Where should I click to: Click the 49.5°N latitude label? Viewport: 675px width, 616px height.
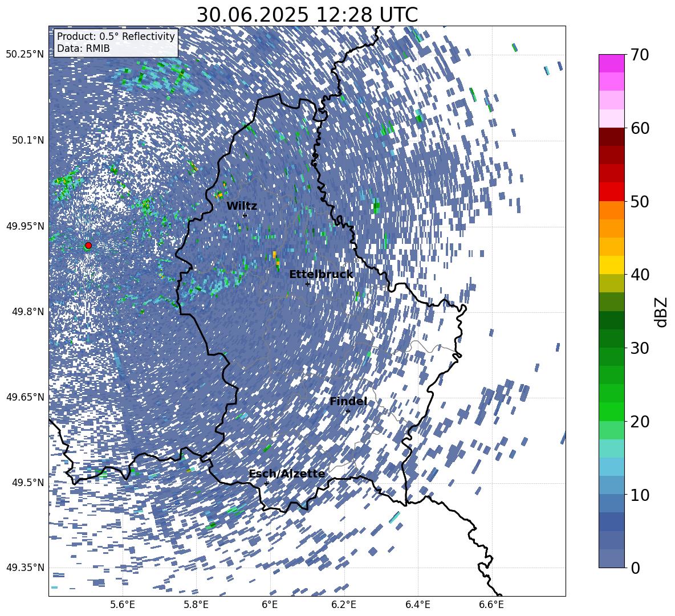coord(27,482)
